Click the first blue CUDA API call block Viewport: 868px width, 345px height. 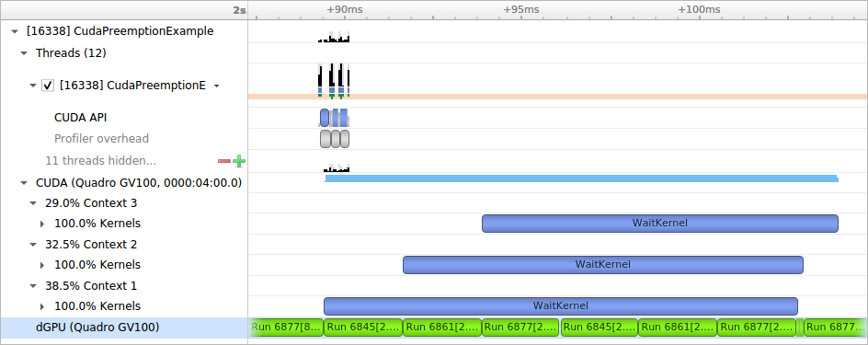point(325,118)
